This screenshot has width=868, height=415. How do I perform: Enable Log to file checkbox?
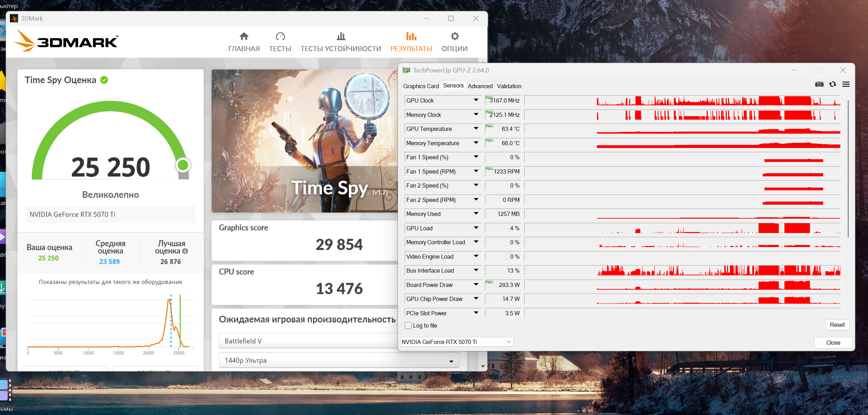pos(408,325)
